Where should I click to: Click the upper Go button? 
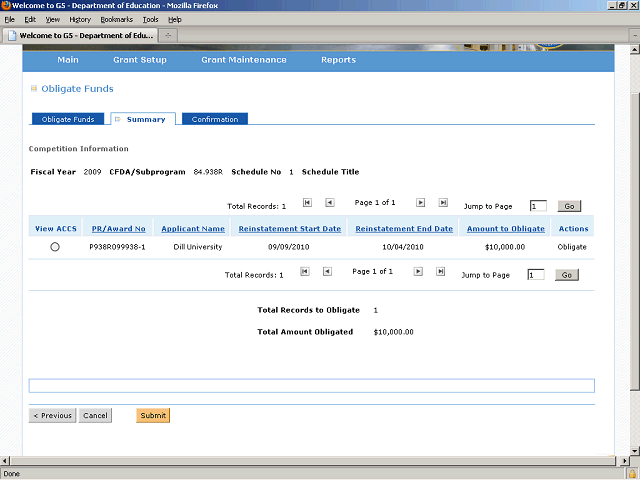(569, 206)
